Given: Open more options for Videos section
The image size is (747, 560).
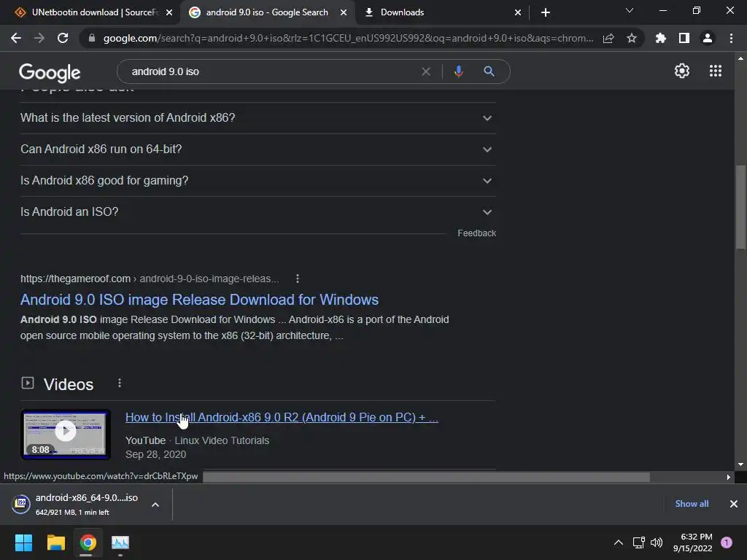Looking at the screenshot, I should pyautogui.click(x=120, y=384).
